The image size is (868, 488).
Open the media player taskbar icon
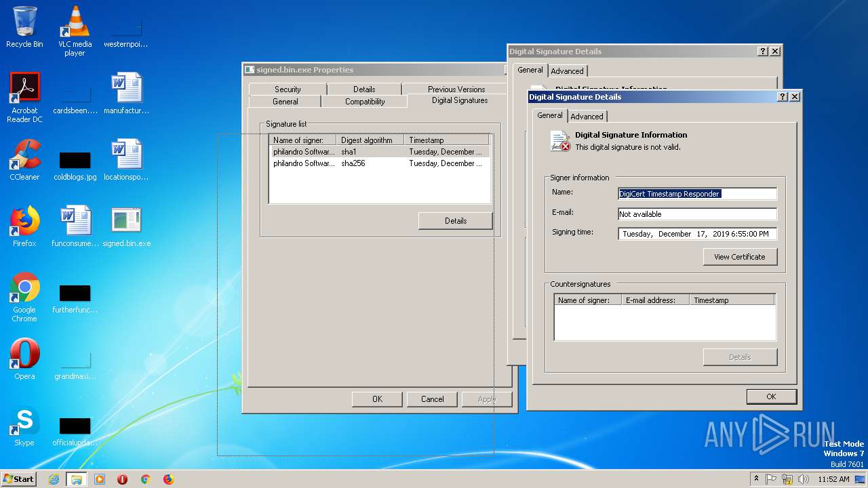100,479
